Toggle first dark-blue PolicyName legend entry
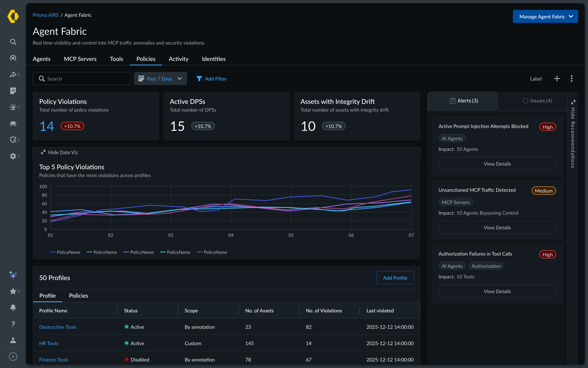 (65, 252)
